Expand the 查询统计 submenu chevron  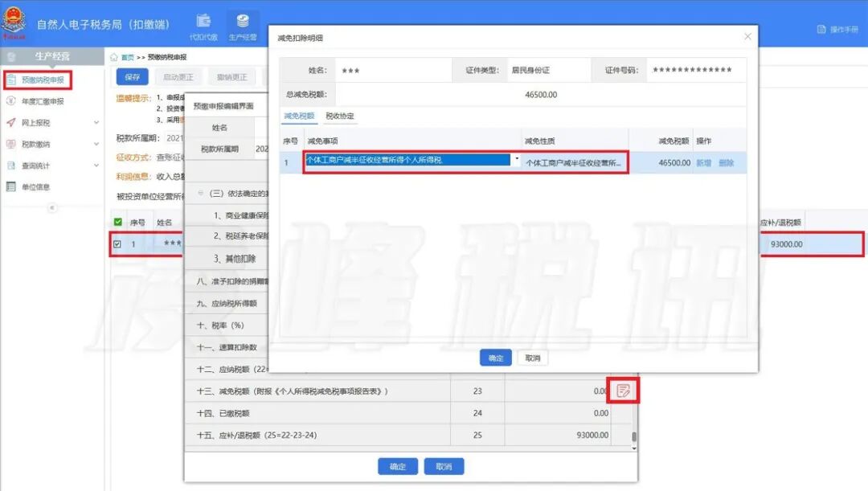click(x=96, y=166)
